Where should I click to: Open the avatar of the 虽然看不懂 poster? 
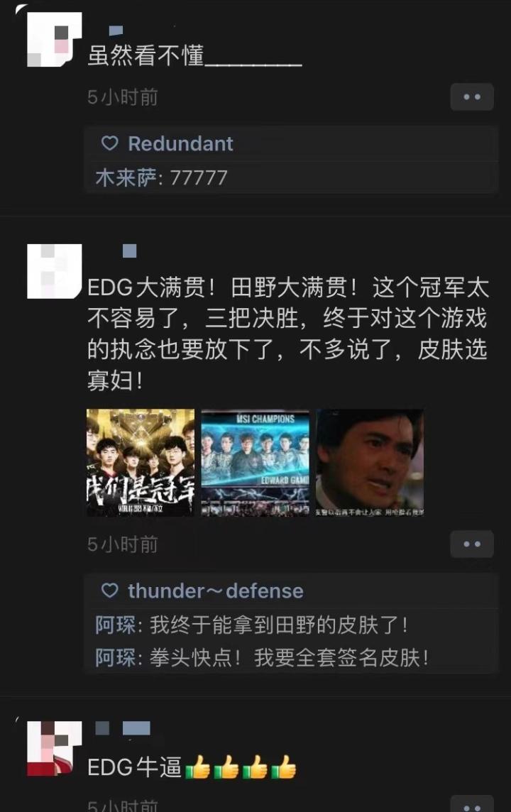(55, 39)
